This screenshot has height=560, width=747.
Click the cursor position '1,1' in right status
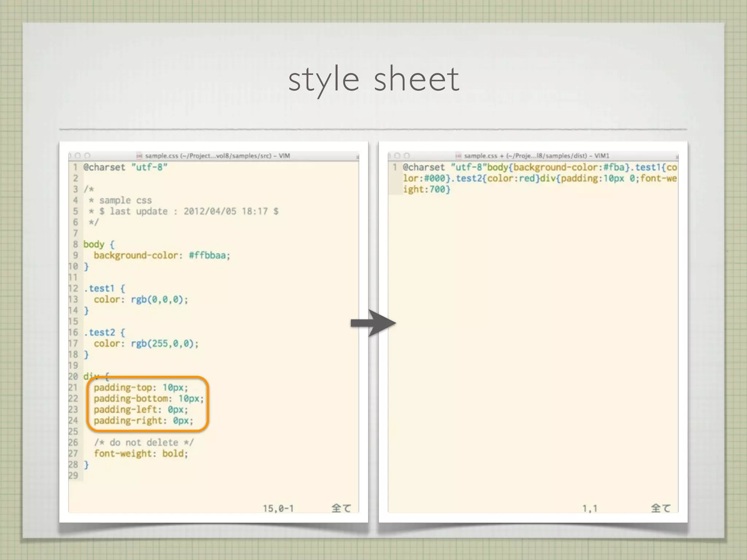click(x=590, y=508)
